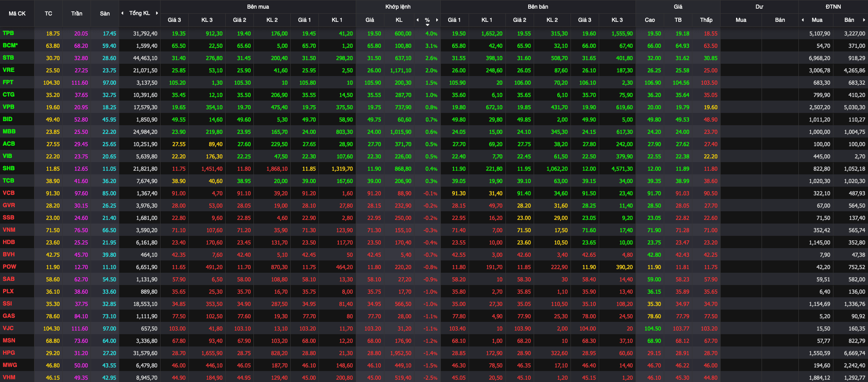Open the STB stock symbol

click(x=8, y=58)
